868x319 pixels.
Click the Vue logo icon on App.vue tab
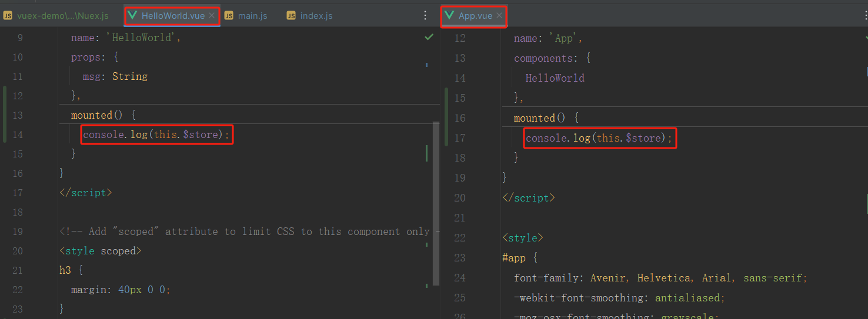(450, 16)
